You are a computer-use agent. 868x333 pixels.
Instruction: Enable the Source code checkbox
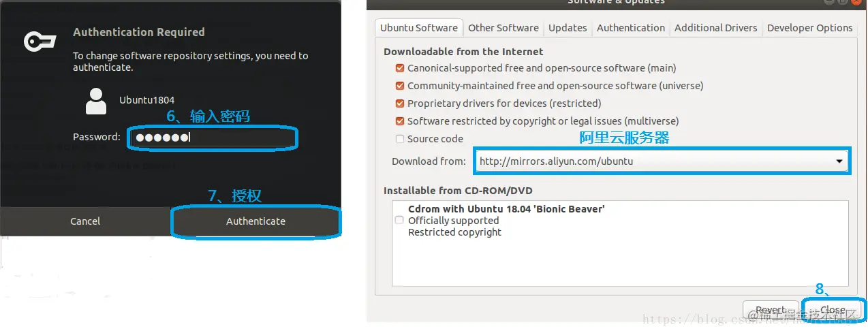coord(400,139)
